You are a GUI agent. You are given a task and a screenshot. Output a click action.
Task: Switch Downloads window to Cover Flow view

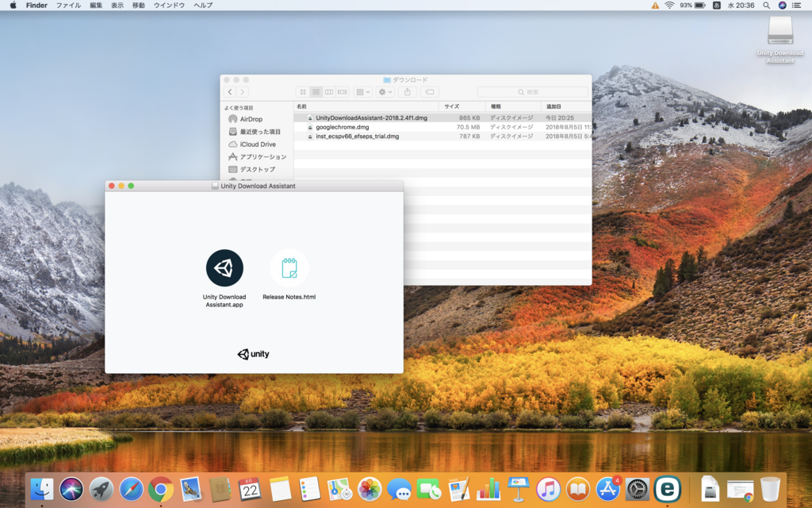click(343, 92)
